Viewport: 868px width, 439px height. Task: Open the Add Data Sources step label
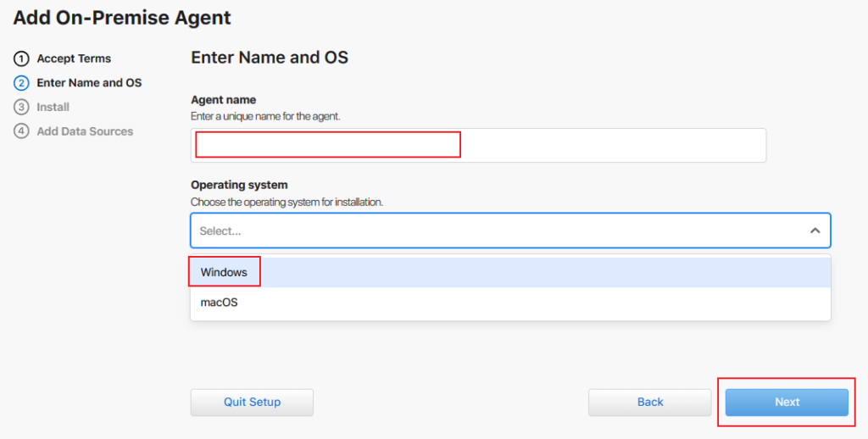pyautogui.click(x=85, y=131)
